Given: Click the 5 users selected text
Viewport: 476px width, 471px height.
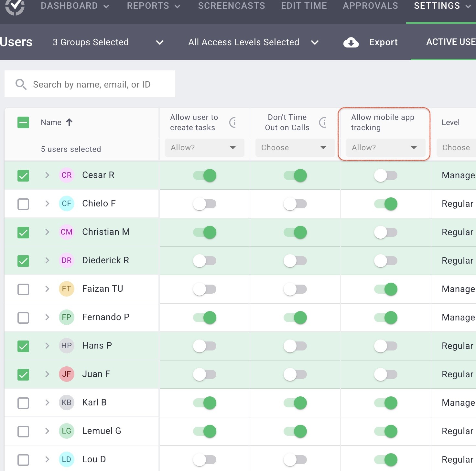Looking at the screenshot, I should point(71,149).
